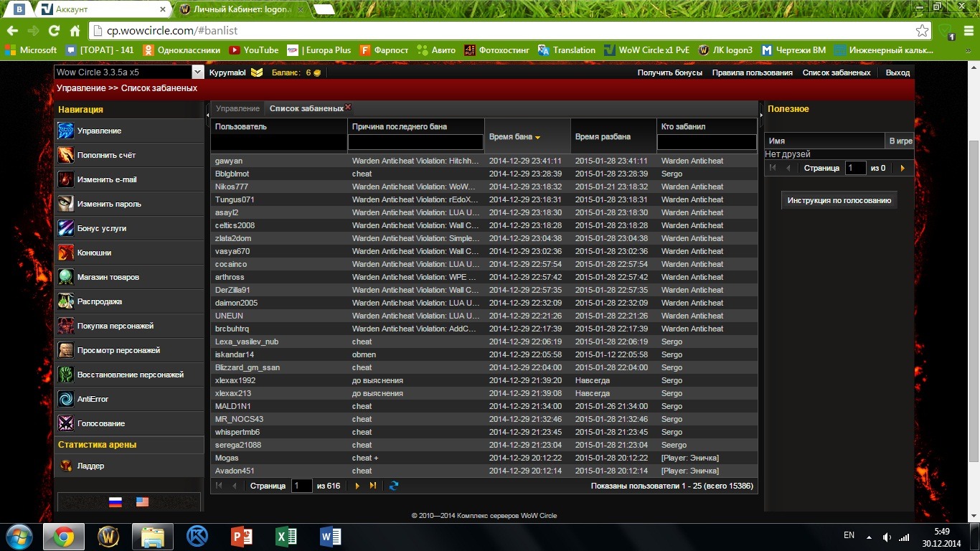The image size is (980, 551).
Task: Click the Инструкция по голосованию button
Action: tap(839, 201)
